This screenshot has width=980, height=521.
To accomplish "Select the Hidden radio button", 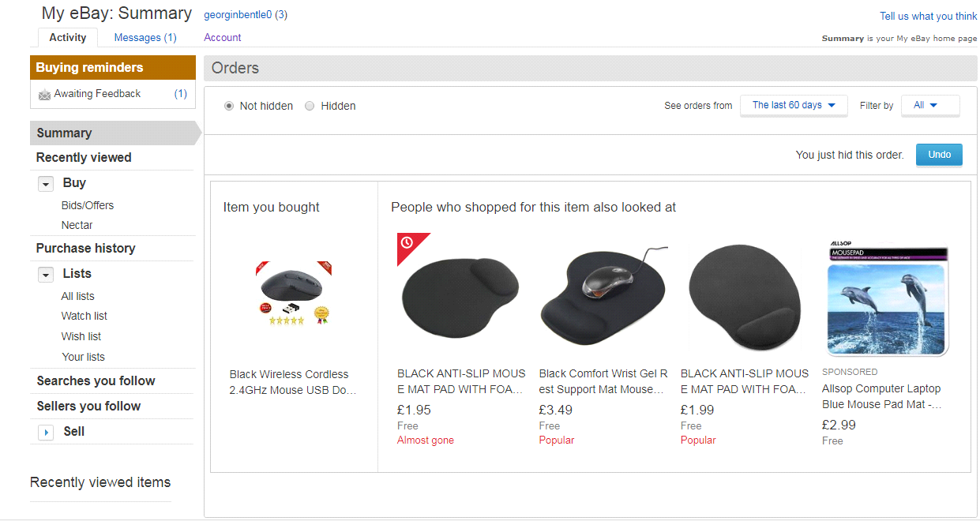I will (310, 106).
